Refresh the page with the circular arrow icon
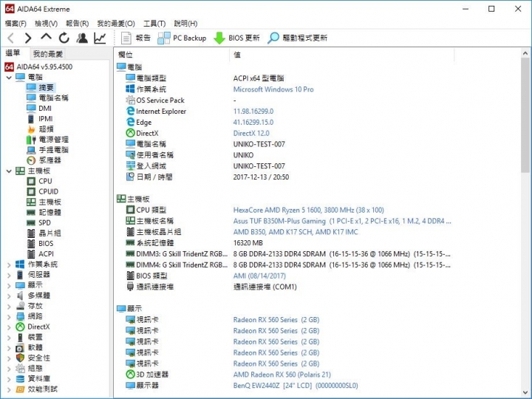The height and width of the screenshot is (399, 532). [64, 38]
